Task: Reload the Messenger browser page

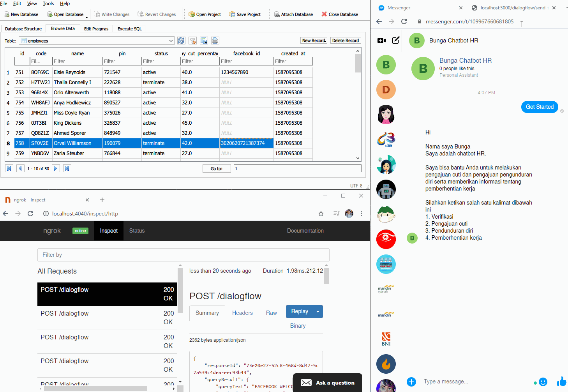Action: [404, 21]
